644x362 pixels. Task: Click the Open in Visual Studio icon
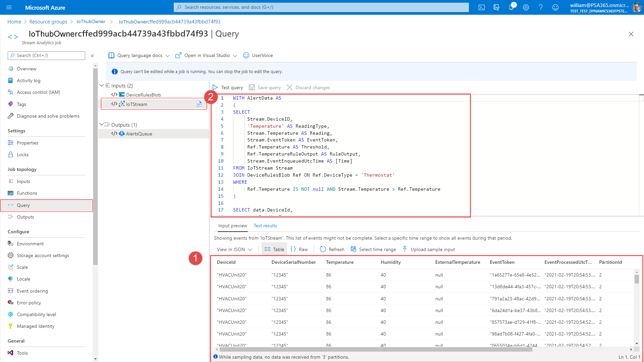pyautogui.click(x=179, y=55)
